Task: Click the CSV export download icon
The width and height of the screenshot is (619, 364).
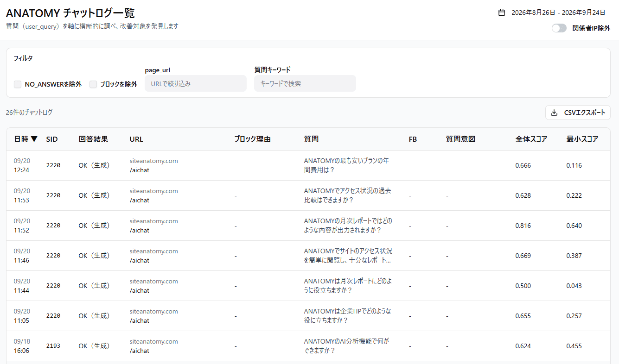Action: 554,113
